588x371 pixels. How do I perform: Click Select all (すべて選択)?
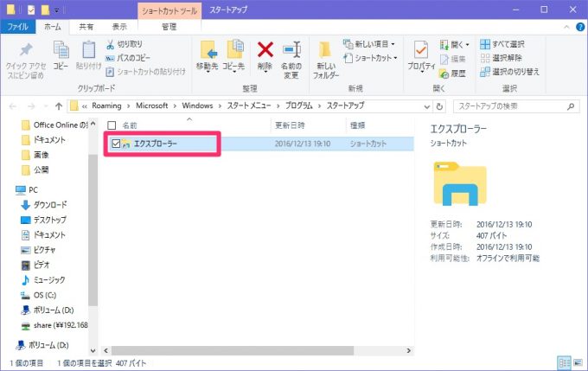[x=502, y=44]
